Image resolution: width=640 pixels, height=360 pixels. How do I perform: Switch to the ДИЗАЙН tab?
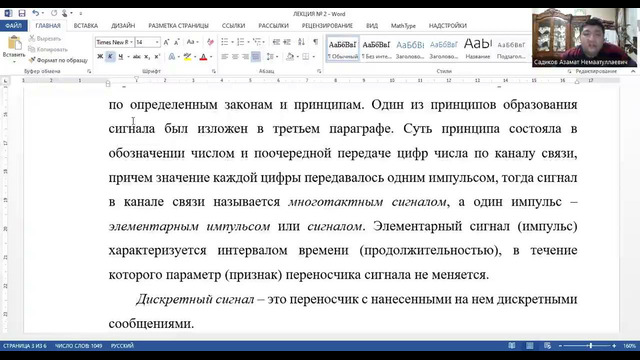click(123, 26)
